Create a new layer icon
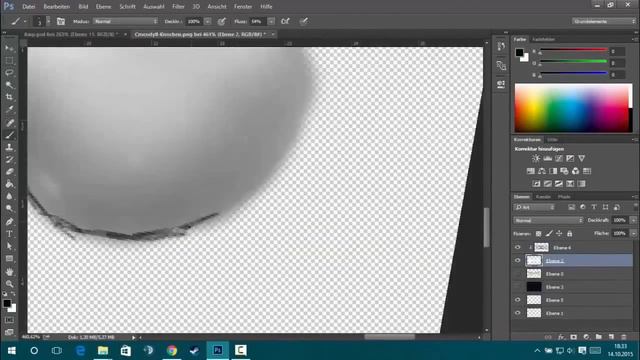This screenshot has height=360, width=640. pyautogui.click(x=611, y=337)
